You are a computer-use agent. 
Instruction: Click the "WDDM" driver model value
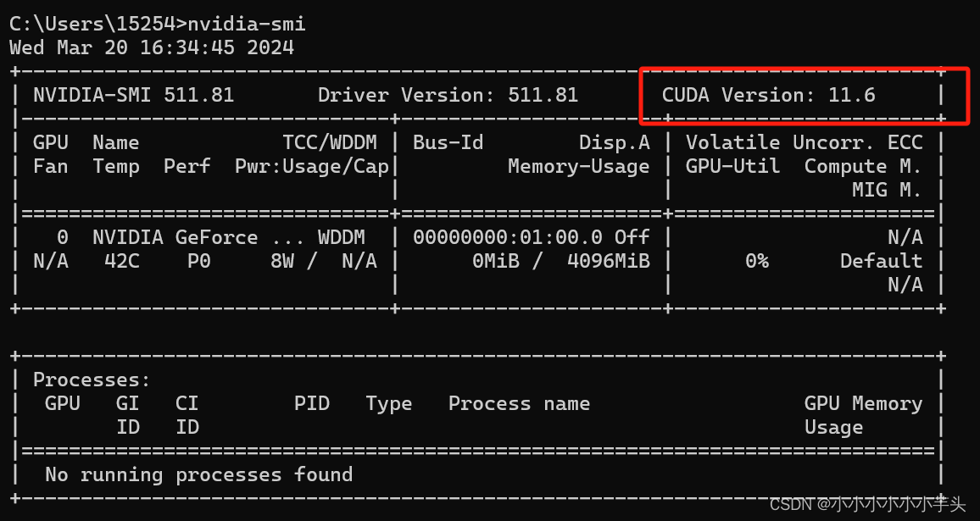[x=342, y=237]
